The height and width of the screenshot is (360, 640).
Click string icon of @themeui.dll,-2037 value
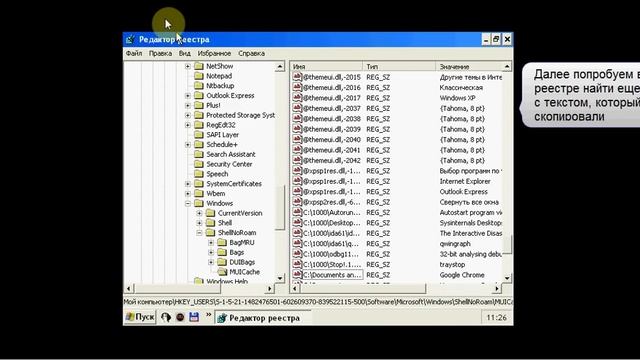coord(297,108)
